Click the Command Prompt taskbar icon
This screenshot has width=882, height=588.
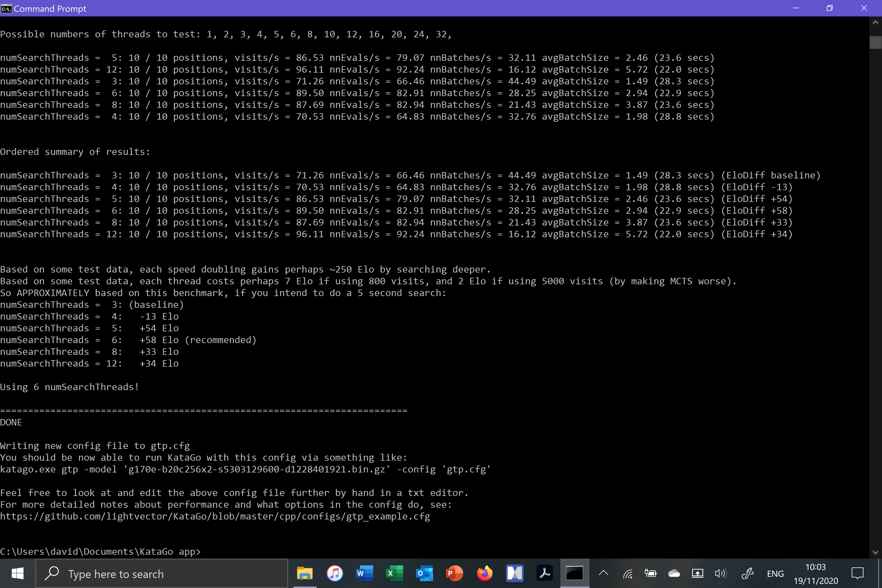pyautogui.click(x=574, y=573)
